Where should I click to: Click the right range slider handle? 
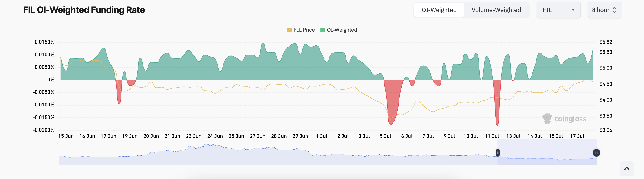click(x=596, y=152)
